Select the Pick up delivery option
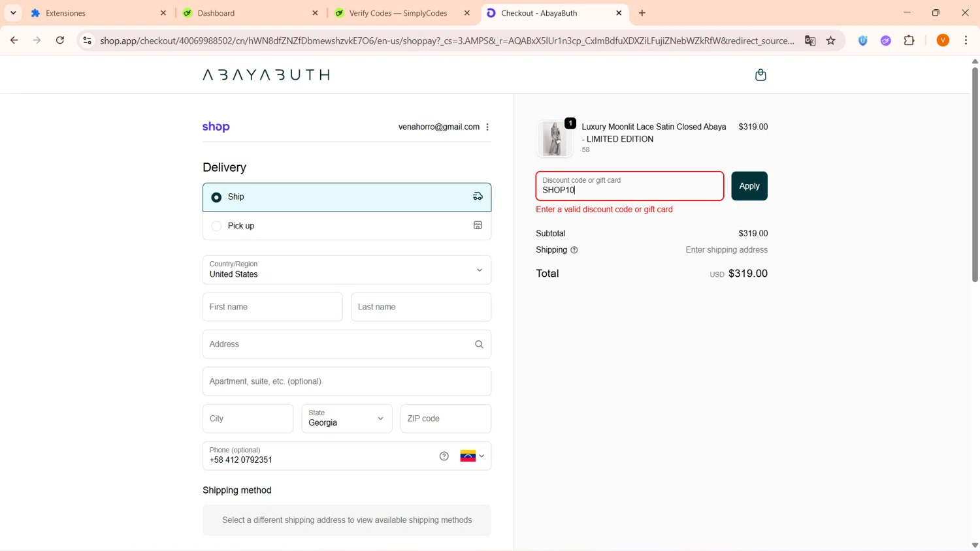 click(347, 226)
